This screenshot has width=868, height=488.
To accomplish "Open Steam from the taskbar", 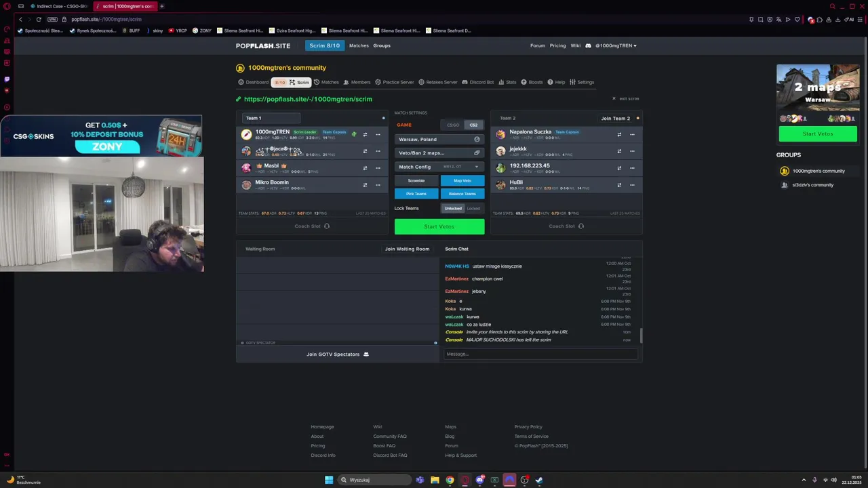I will (539, 480).
